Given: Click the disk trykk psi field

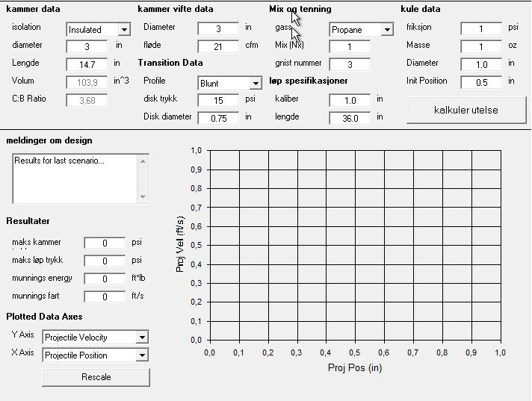Looking at the screenshot, I should 218,100.
